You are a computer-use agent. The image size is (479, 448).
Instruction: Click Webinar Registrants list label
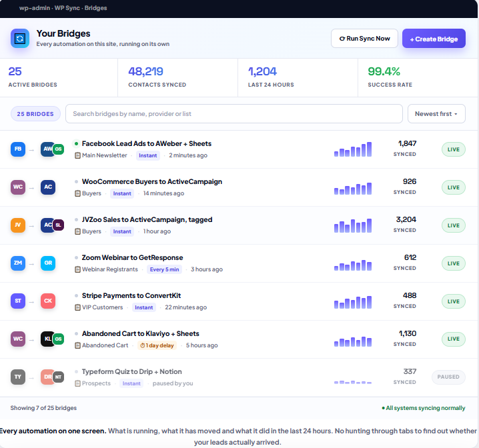click(x=110, y=269)
